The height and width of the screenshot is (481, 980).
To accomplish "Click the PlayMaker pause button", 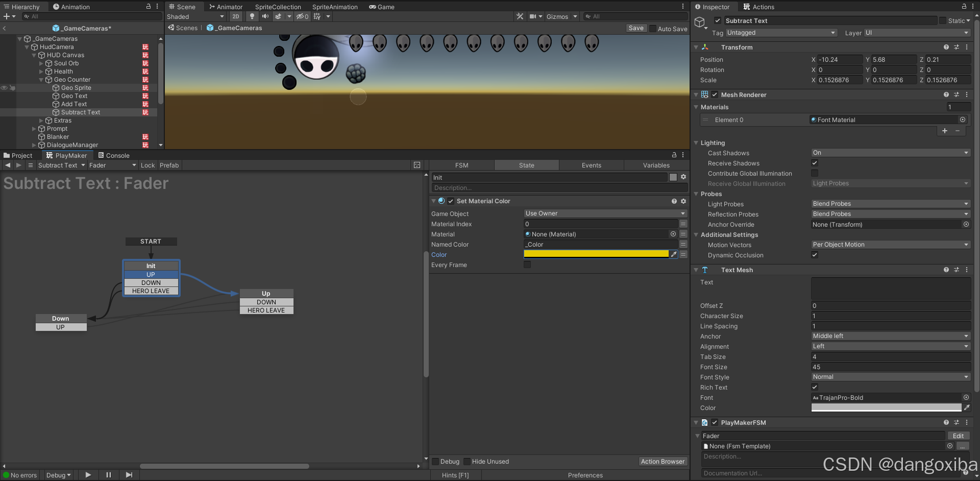I will 109,475.
